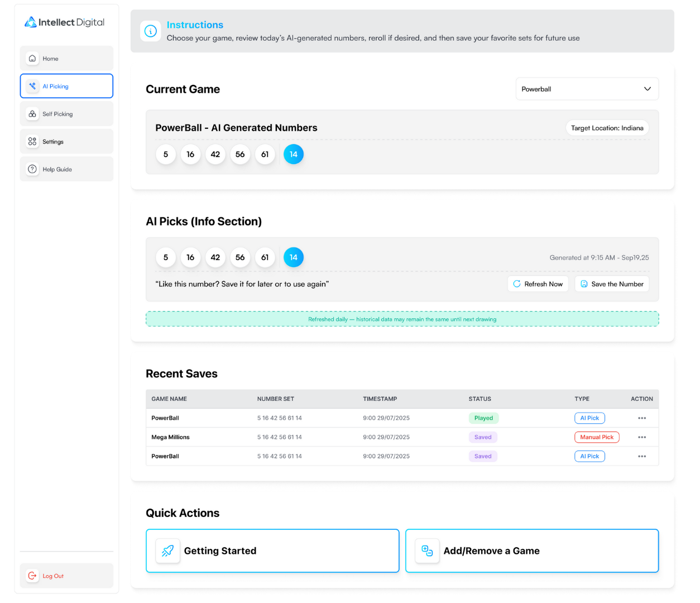The width and height of the screenshot is (700, 603).
Task: Open Settings via its grid icon
Action: tap(32, 142)
